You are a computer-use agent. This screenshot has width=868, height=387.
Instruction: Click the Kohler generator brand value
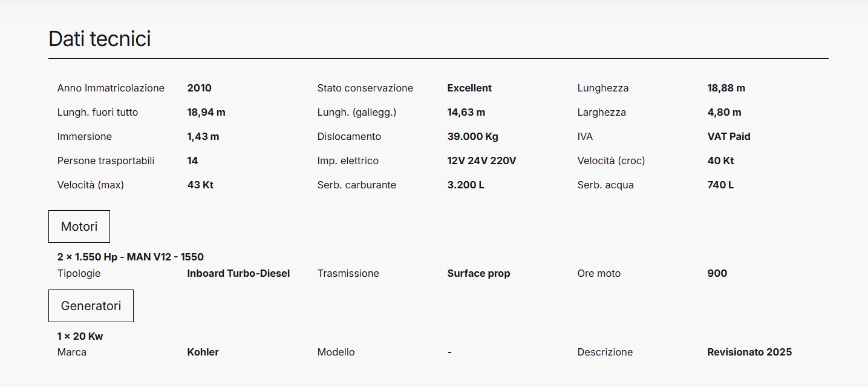point(203,352)
